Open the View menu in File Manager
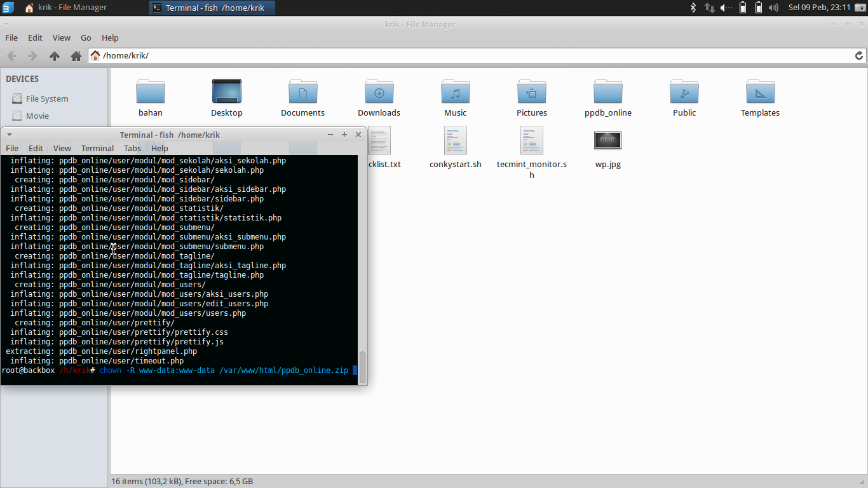 [62, 38]
